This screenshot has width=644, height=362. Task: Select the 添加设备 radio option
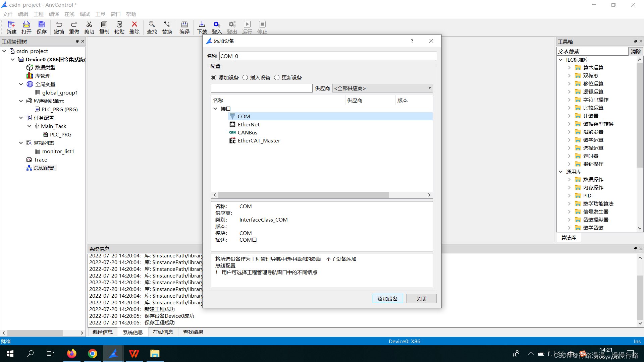coord(214,77)
